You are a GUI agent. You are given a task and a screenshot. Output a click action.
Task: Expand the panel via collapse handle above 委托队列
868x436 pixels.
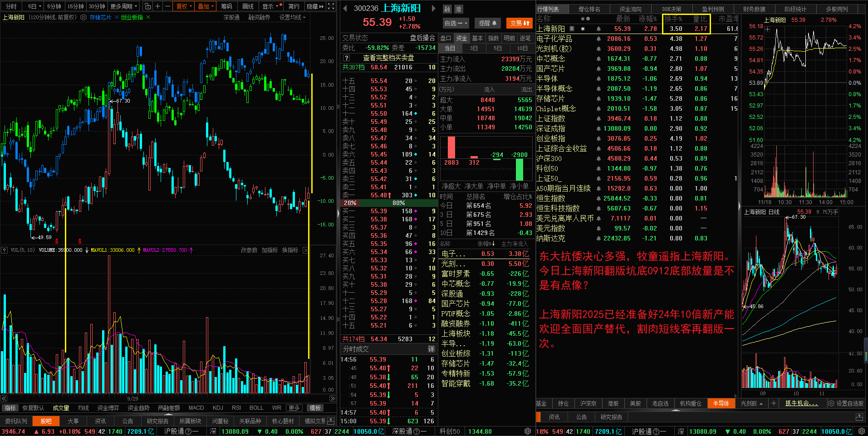(x=169, y=414)
